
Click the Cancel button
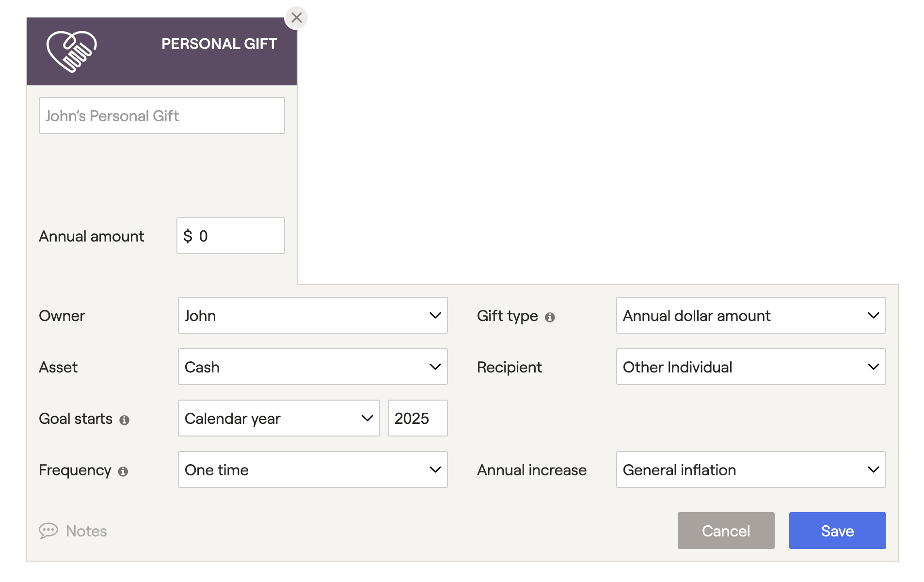pyautogui.click(x=726, y=531)
